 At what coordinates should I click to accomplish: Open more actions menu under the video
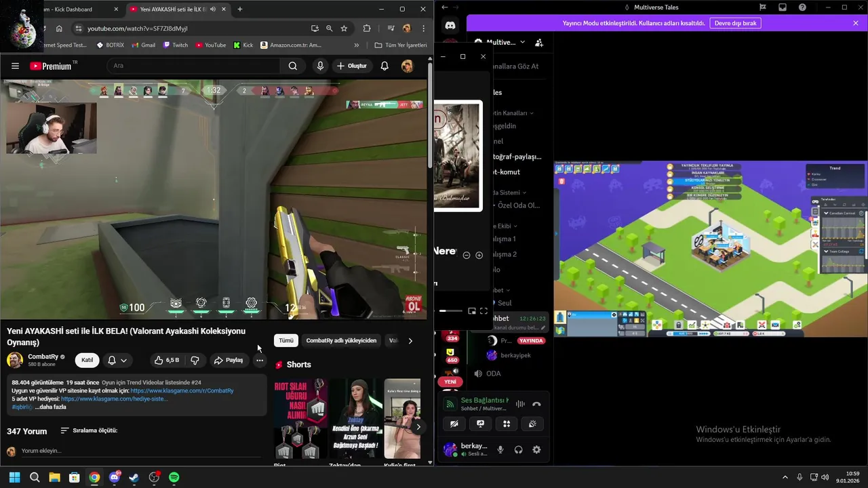tap(260, 360)
